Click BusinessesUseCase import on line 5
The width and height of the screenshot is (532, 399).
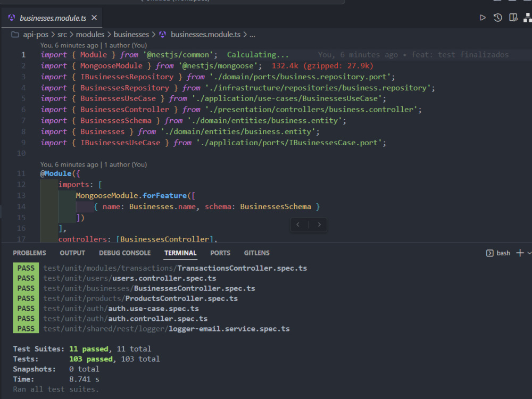point(118,98)
